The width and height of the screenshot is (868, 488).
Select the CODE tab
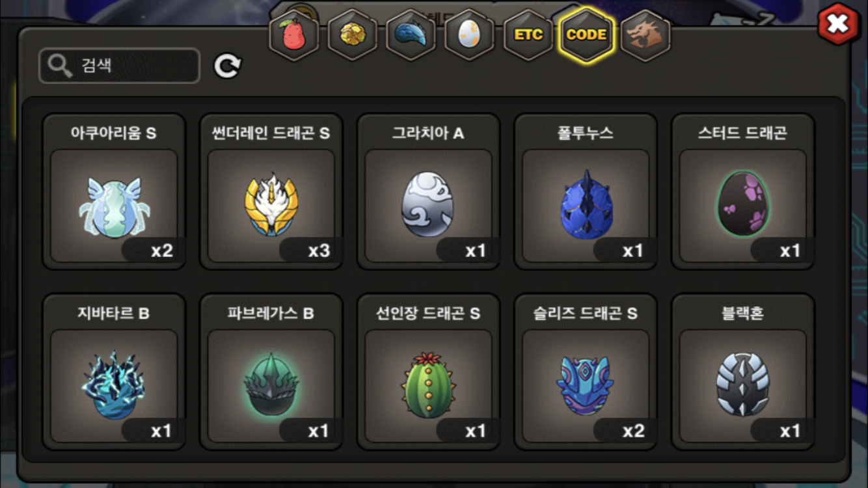pos(586,35)
